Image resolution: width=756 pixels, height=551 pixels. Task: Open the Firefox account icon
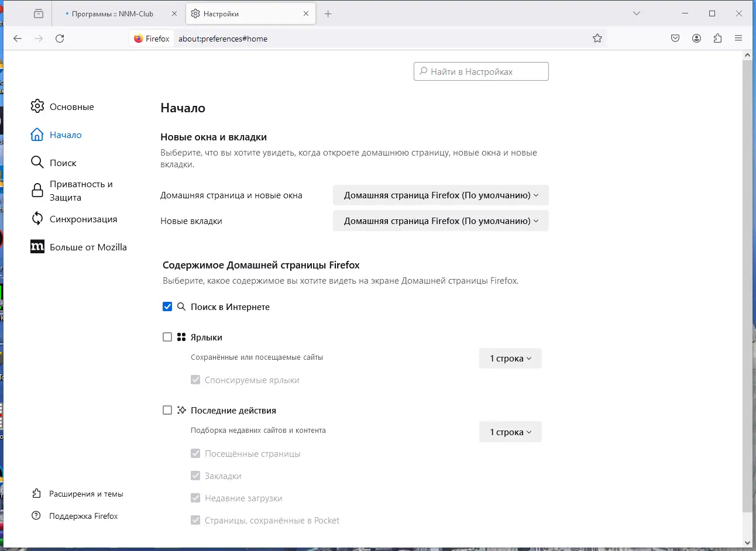pos(696,39)
